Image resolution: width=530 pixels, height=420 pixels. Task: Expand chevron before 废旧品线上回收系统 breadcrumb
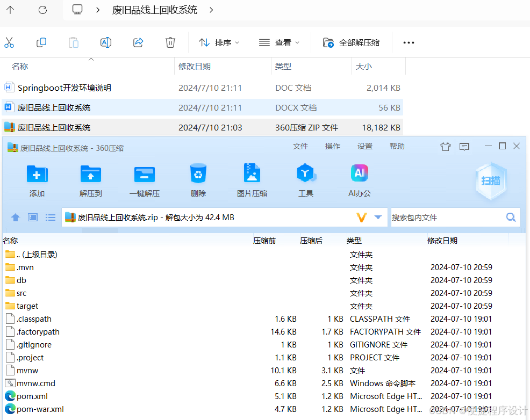click(x=98, y=10)
